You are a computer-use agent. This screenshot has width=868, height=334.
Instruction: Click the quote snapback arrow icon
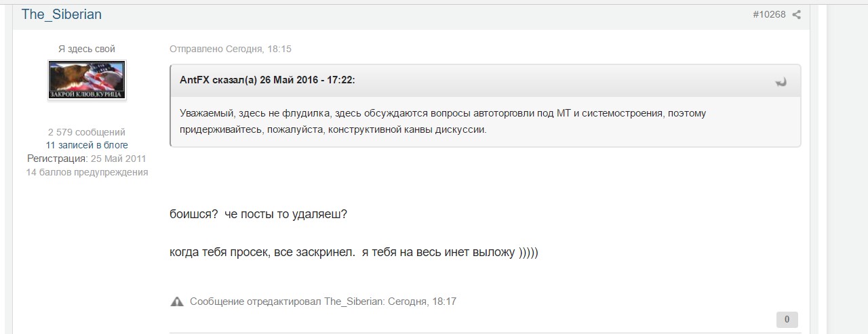(x=781, y=82)
